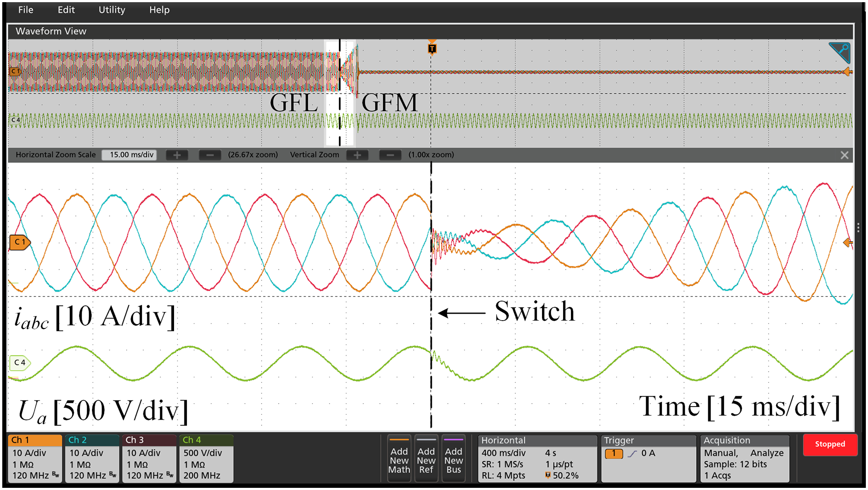Select the C4 channel handle in zoom view
This screenshot has height=490, width=868.
(x=19, y=363)
